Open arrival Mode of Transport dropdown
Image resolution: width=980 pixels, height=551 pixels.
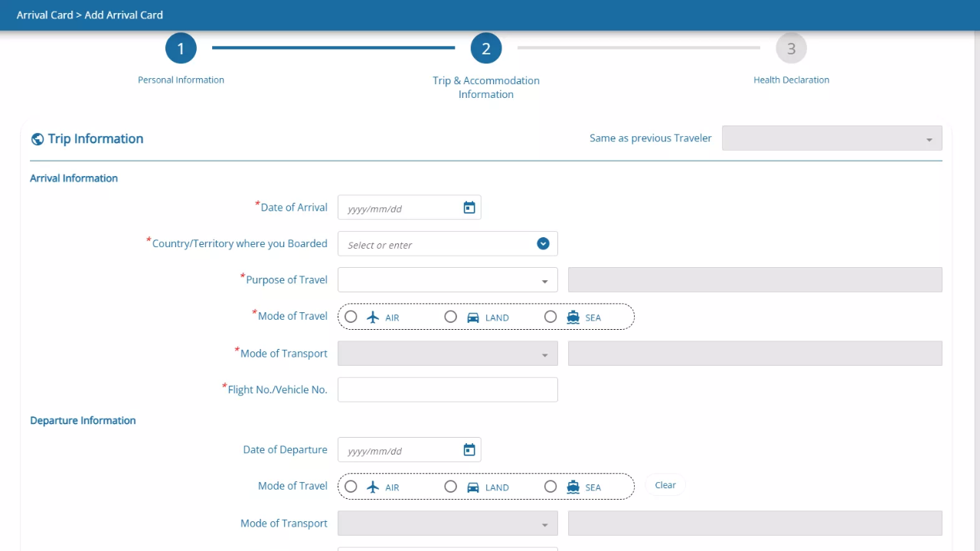447,354
